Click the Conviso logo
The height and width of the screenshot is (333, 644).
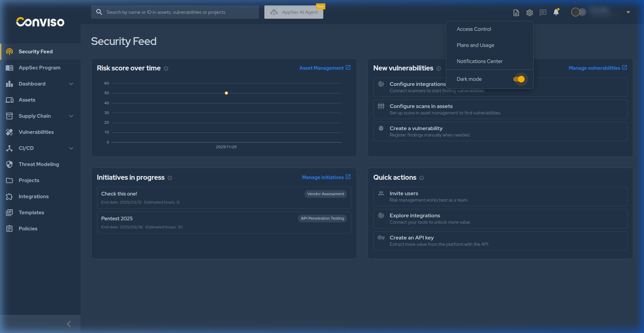40,22
